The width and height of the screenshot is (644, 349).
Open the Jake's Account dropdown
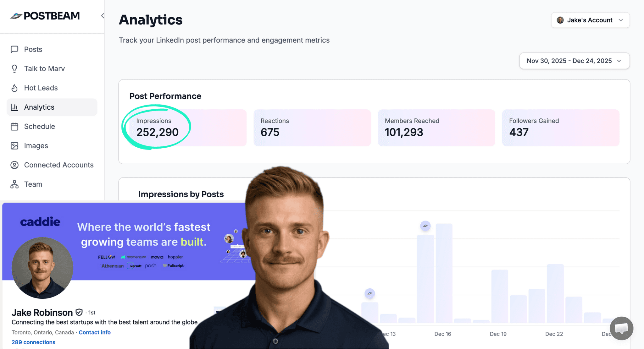coord(590,20)
